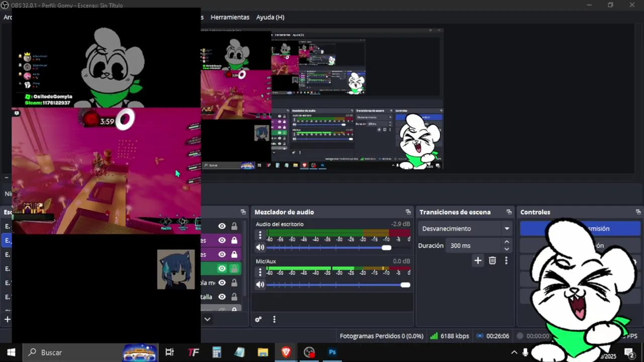Open Calculator from the taskbar
The image size is (644, 362).
tap(216, 352)
